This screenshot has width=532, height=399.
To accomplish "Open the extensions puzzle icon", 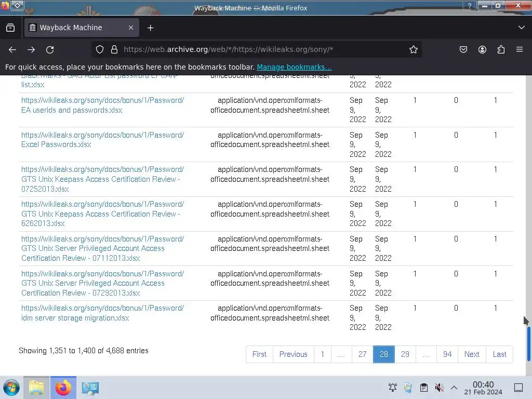I will [501, 49].
